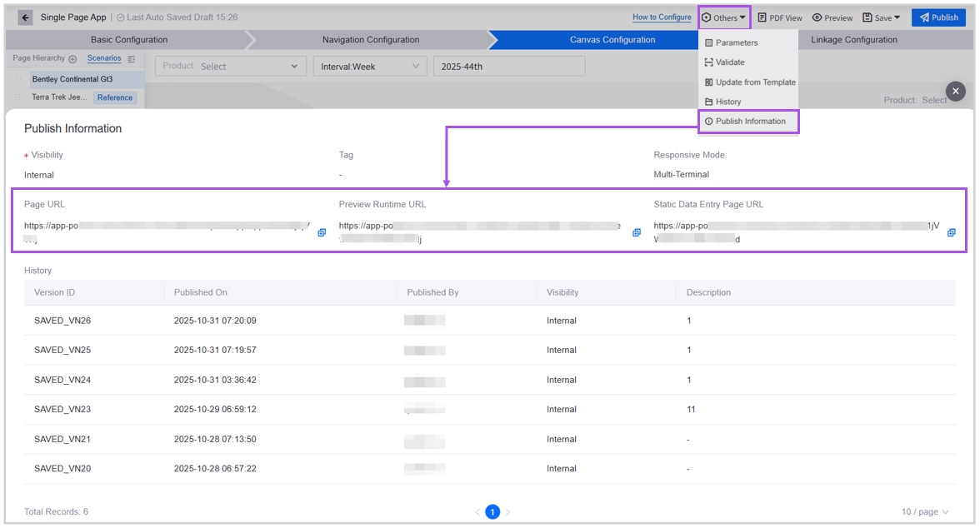The width and height of the screenshot is (980, 528).
Task: Copy the Page URL
Action: tap(322, 232)
